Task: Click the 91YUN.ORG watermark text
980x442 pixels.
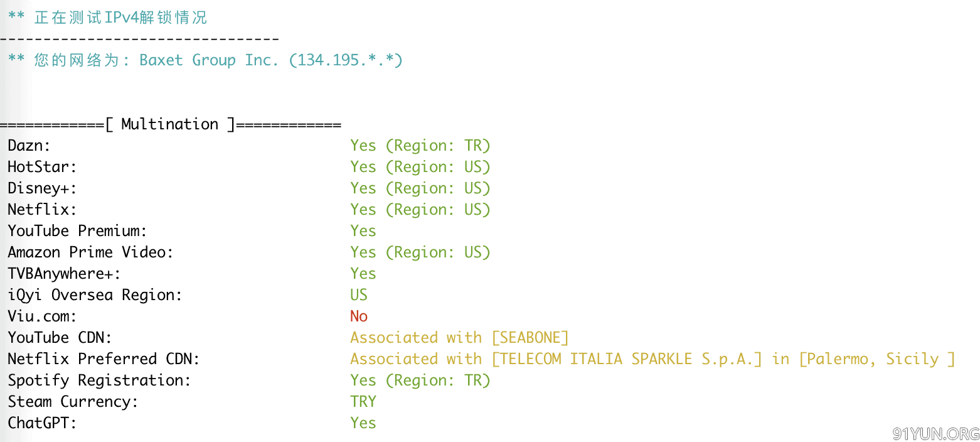Action: 934,433
